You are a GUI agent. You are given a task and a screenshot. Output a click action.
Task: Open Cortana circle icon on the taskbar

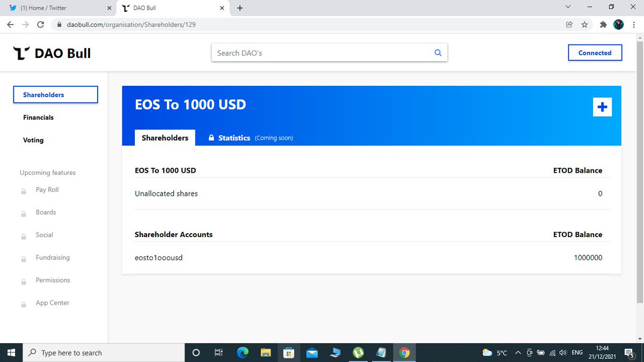(x=196, y=352)
